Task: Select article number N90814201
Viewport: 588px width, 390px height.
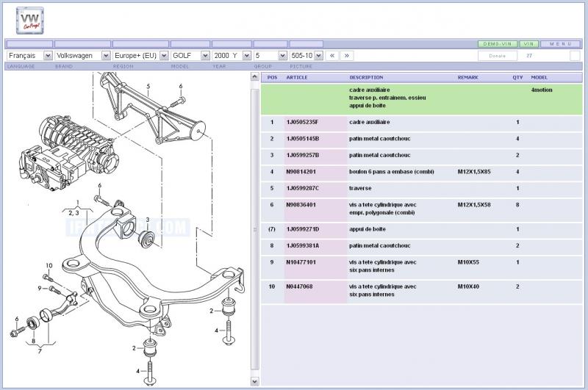Action: pos(301,172)
